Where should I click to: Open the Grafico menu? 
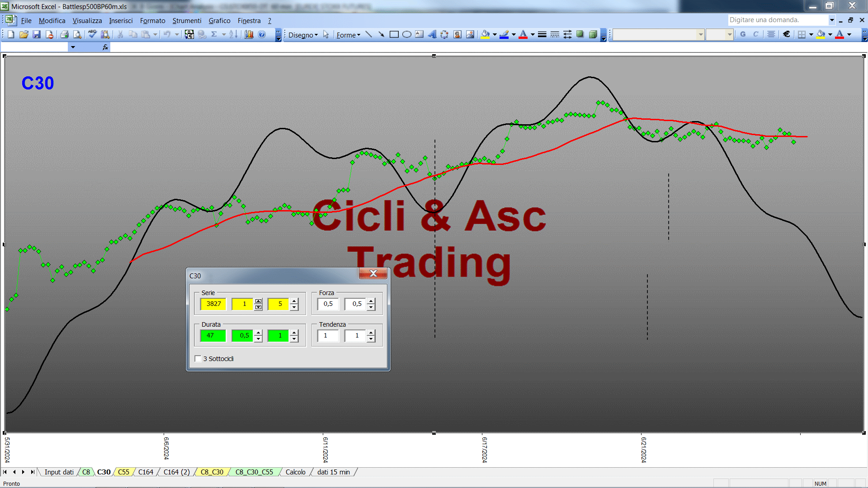[219, 21]
